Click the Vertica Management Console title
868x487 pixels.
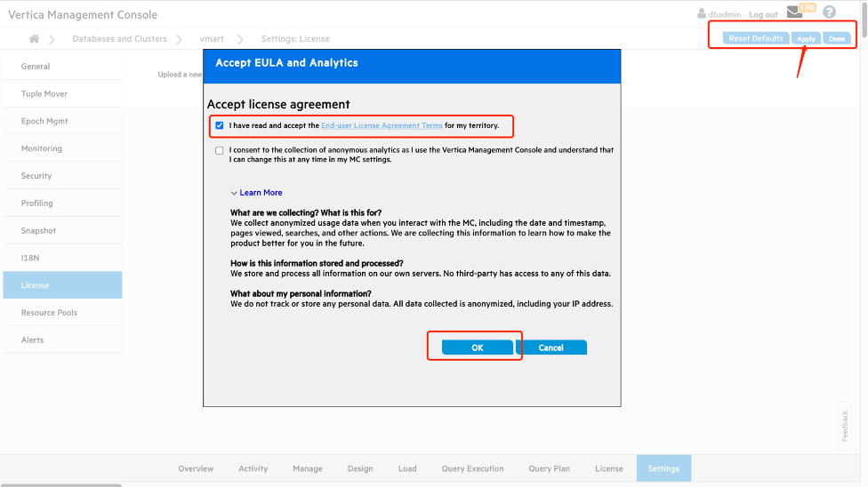tap(83, 14)
